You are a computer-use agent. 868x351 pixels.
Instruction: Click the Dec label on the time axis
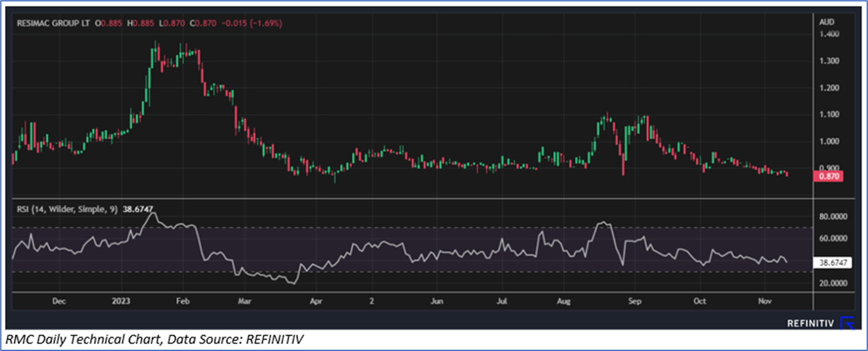tap(59, 300)
